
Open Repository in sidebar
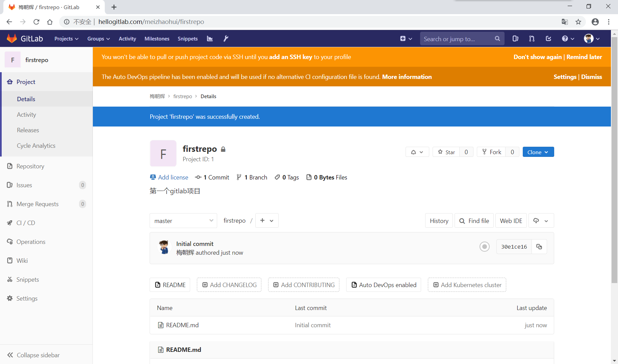[46, 166]
